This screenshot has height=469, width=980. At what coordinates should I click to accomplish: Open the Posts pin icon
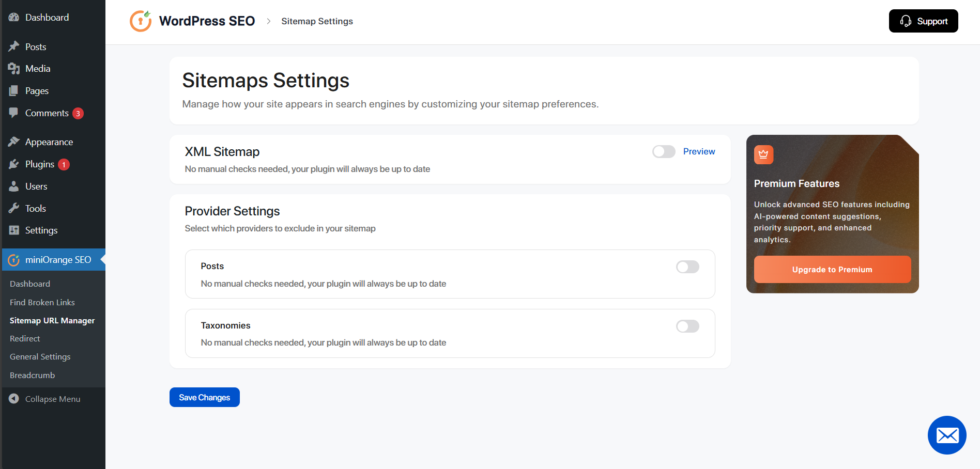(14, 46)
